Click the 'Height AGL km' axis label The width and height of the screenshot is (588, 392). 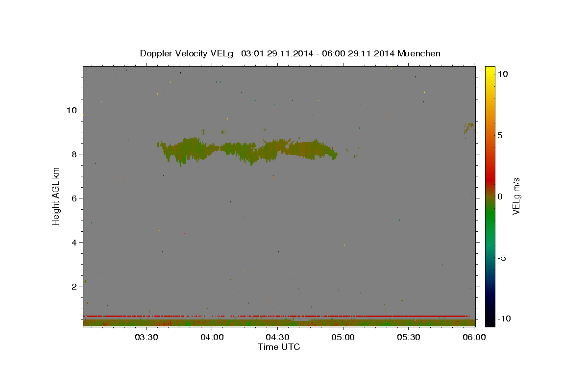coord(56,196)
